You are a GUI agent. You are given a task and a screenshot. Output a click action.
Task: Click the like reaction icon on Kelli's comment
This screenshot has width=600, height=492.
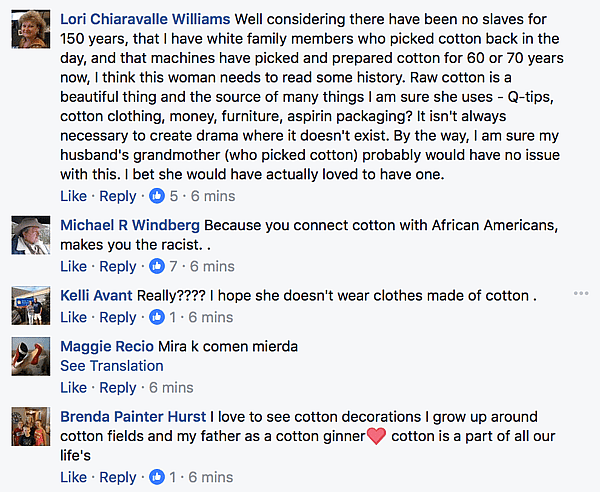pyautogui.click(x=157, y=317)
